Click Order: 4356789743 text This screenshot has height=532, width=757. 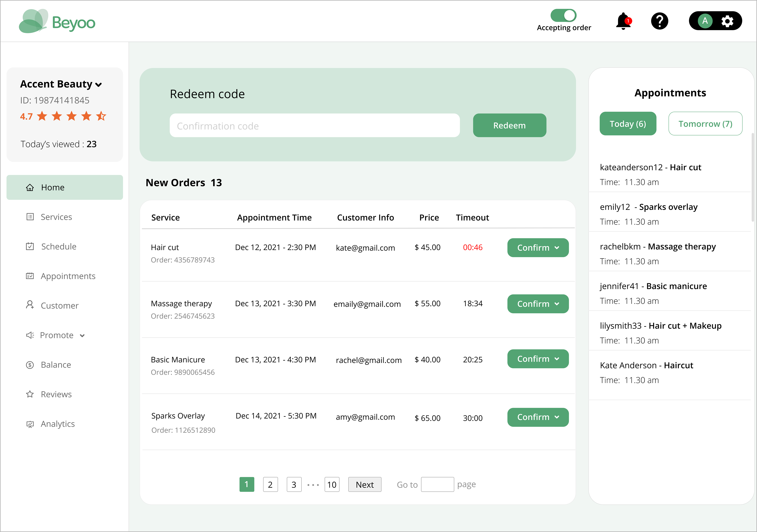click(183, 260)
